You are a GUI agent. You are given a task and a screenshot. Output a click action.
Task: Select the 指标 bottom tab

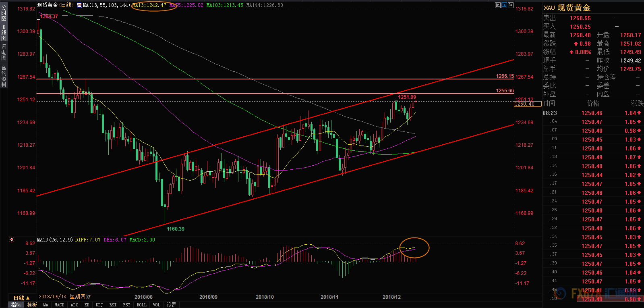(16, 305)
